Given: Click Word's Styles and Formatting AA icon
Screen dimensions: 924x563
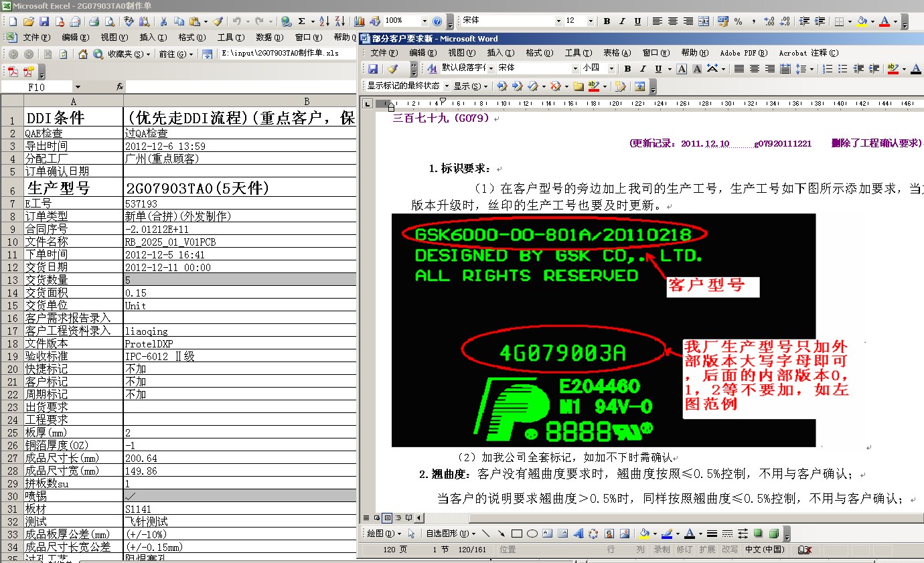Looking at the screenshot, I should [x=432, y=68].
